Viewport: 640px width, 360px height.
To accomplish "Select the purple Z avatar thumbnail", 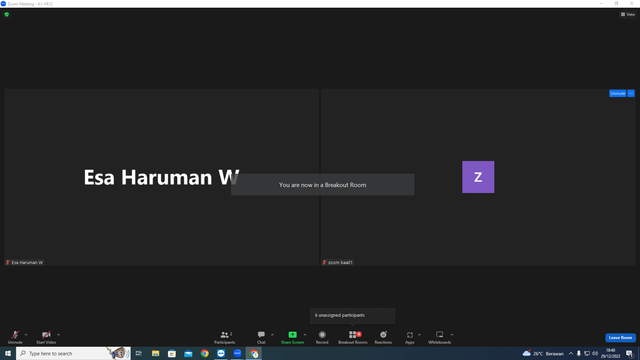I will (478, 177).
